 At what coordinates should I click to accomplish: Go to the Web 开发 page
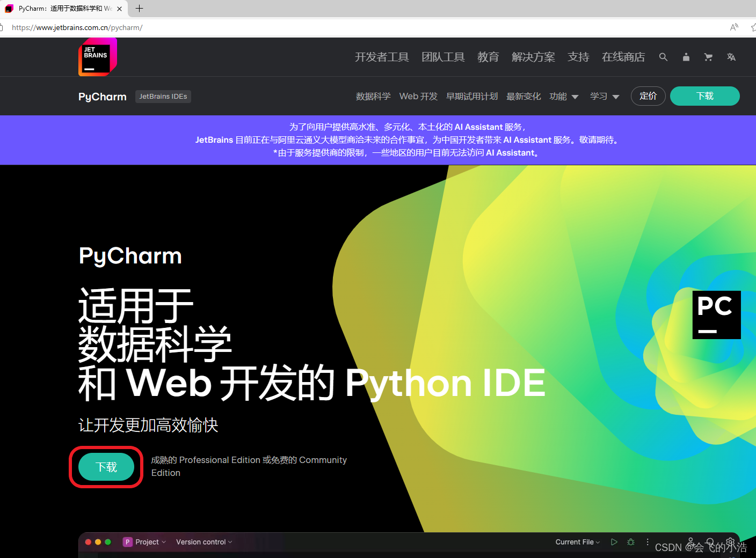[x=418, y=96]
